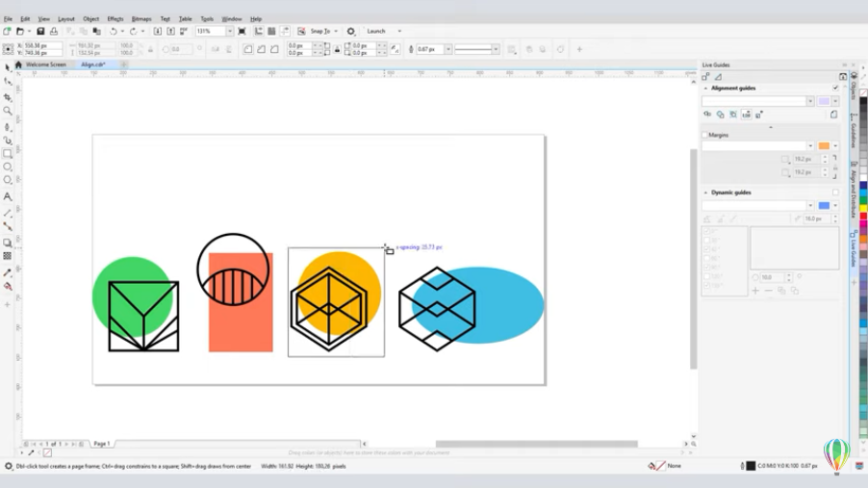Collapse the Dynamic guides section

705,193
